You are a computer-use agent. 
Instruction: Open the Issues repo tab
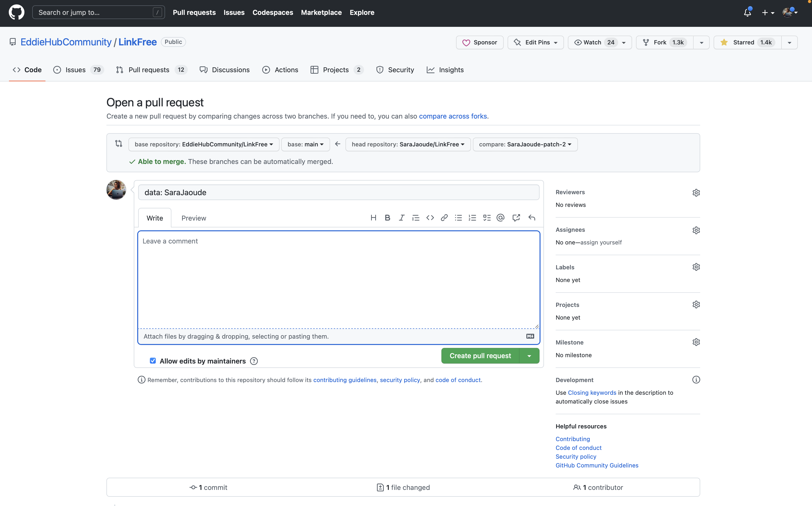pyautogui.click(x=78, y=70)
